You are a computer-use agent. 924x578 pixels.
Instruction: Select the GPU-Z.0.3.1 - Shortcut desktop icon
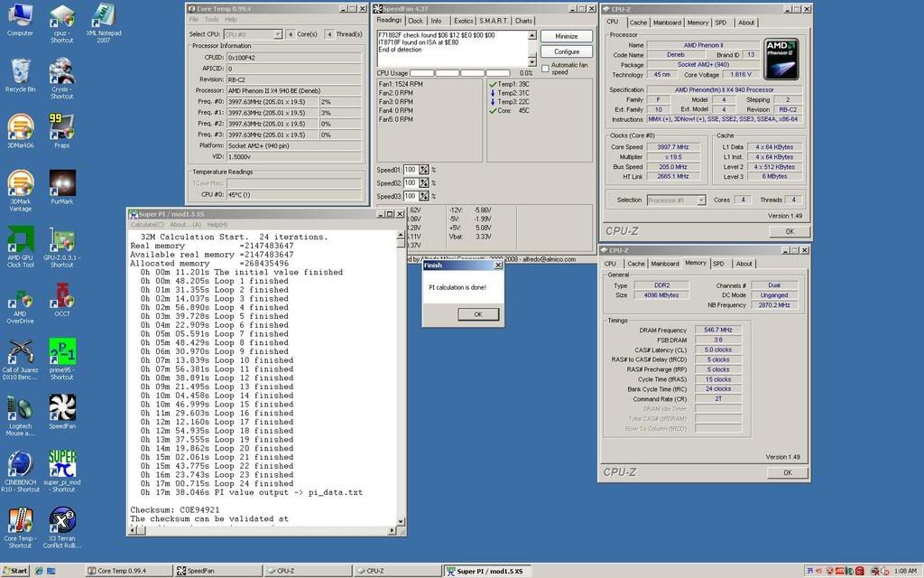point(62,247)
